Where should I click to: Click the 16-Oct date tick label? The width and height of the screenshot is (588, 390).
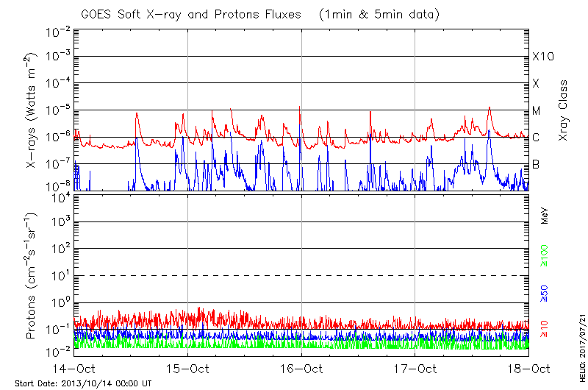click(301, 368)
